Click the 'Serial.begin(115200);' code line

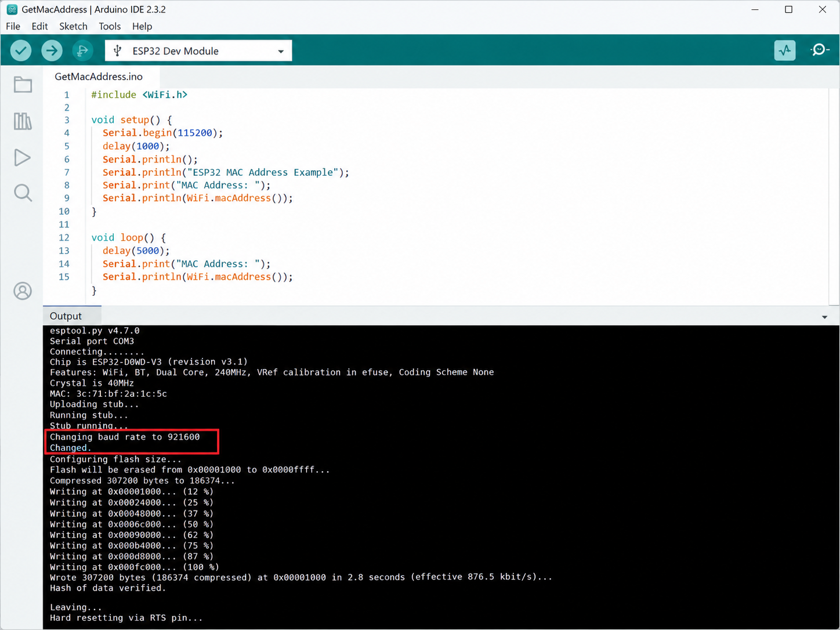[x=162, y=133]
